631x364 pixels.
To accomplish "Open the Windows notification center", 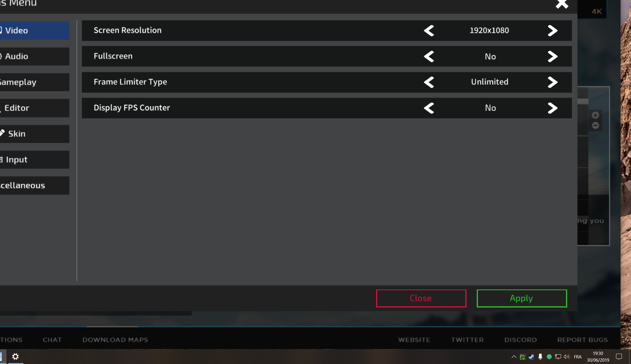I will [x=618, y=356].
